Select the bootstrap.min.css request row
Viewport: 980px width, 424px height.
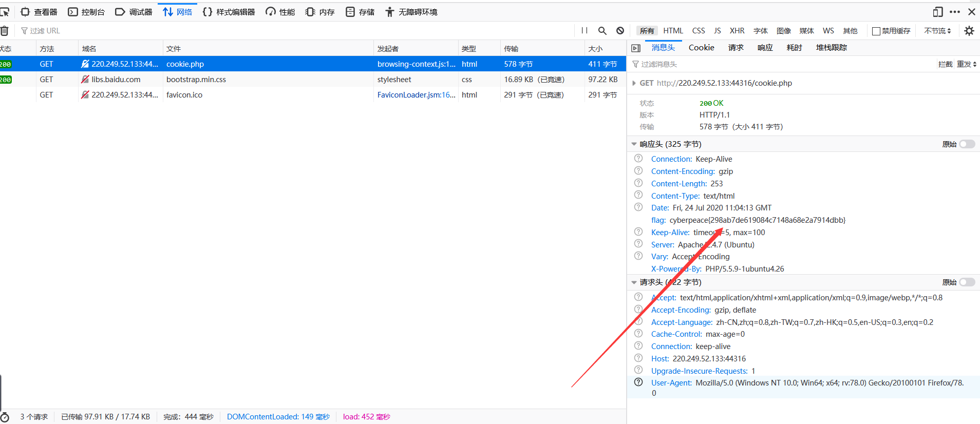coord(313,80)
